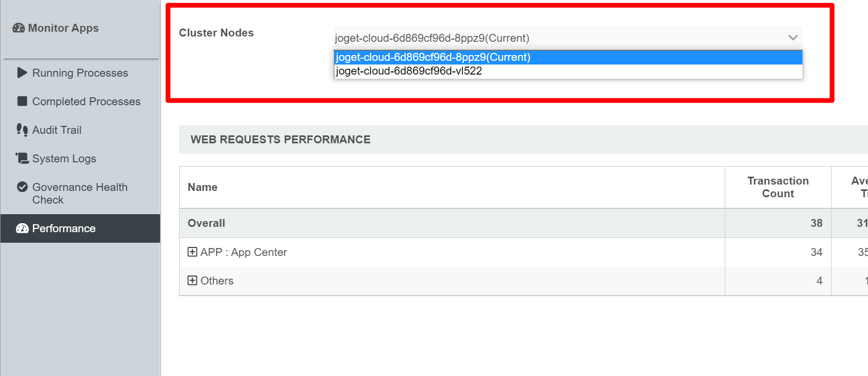Screen dimensions: 868x376
Task: Expand the APP : App Center row
Action: [x=192, y=252]
